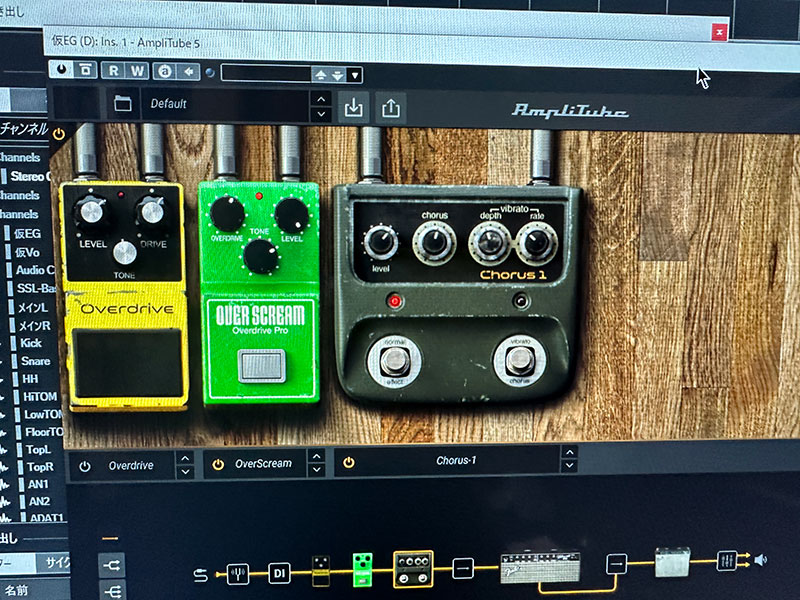Viewport: 800px width, 600px height.
Task: Switch Chorus-1 slot to previous model
Action: click(569, 452)
